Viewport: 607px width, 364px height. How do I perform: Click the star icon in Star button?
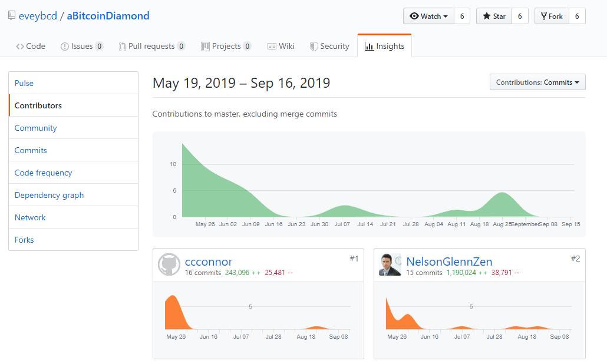[487, 16]
